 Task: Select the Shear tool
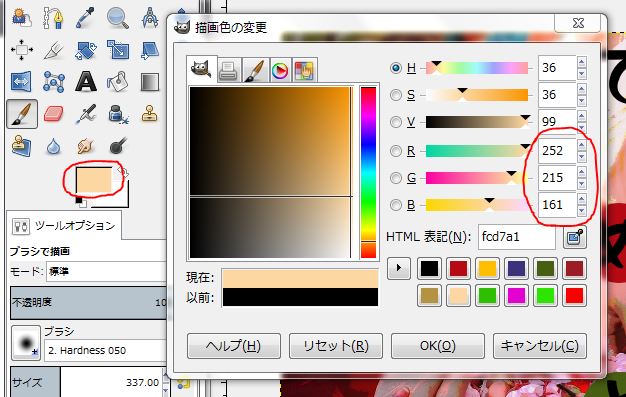point(150,50)
